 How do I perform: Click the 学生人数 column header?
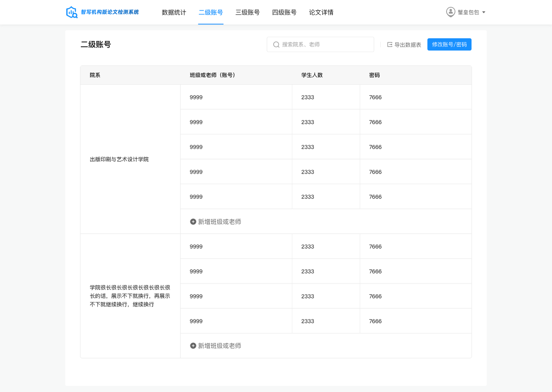[x=312, y=75]
